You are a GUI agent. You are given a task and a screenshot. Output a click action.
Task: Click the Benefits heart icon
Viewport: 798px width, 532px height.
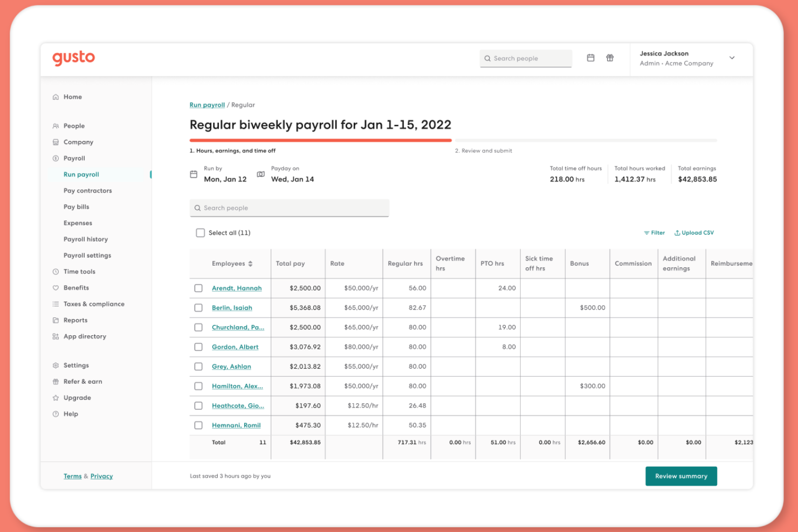click(x=56, y=287)
